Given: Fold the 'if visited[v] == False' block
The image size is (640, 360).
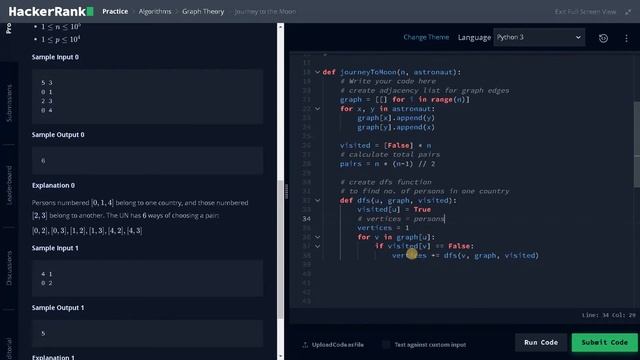Looking at the screenshot, I should [317, 246].
